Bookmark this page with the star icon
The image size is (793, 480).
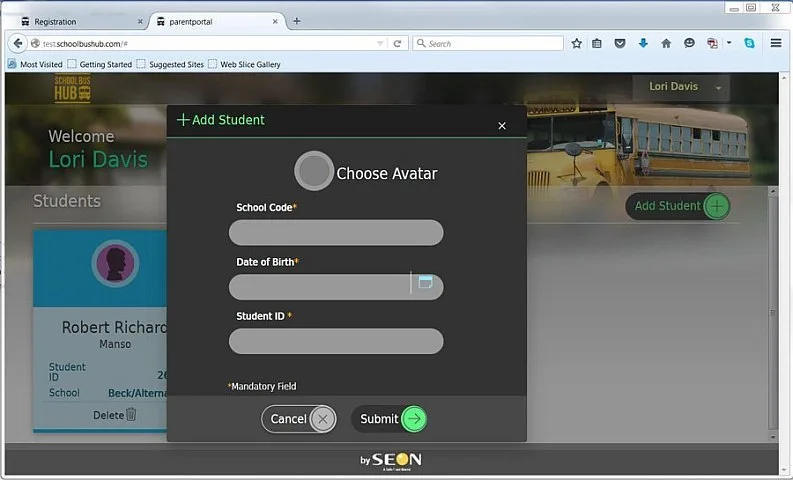pos(577,43)
